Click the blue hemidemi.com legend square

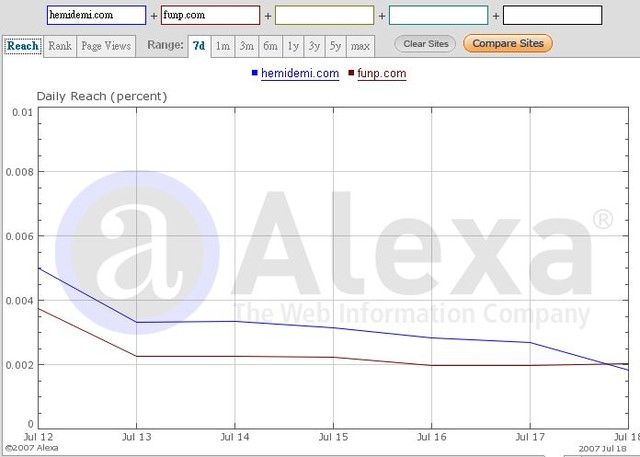pos(255,73)
